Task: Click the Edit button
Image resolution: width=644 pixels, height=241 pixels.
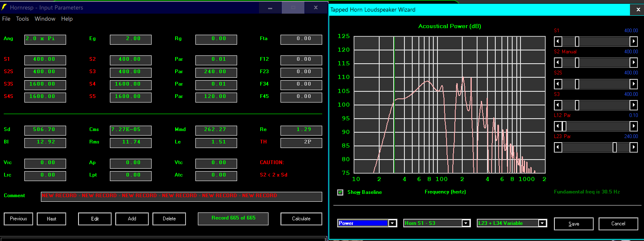Action: (95, 219)
